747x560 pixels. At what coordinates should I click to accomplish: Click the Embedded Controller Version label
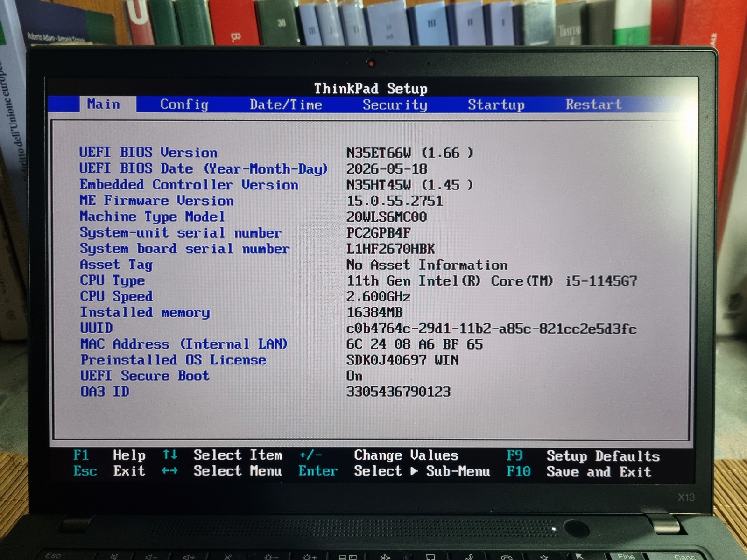[x=189, y=185]
